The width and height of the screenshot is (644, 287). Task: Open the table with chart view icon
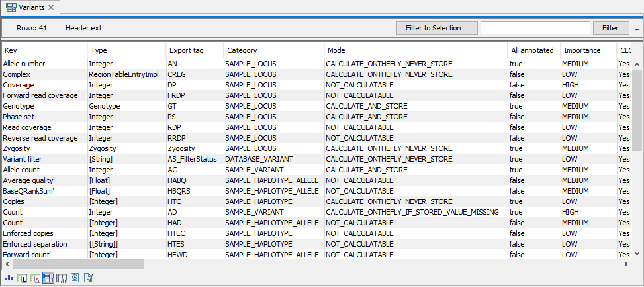[61, 278]
